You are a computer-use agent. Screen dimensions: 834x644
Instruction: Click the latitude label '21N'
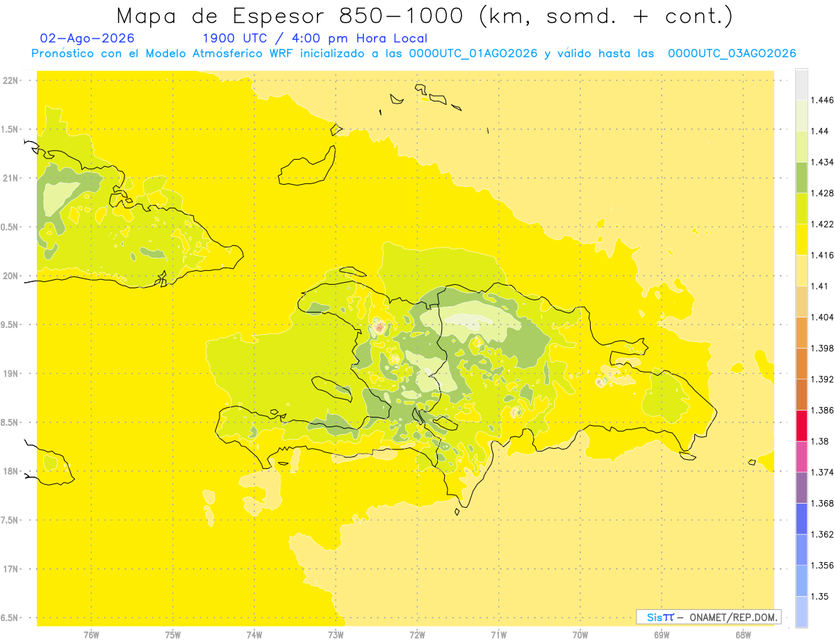(x=11, y=178)
